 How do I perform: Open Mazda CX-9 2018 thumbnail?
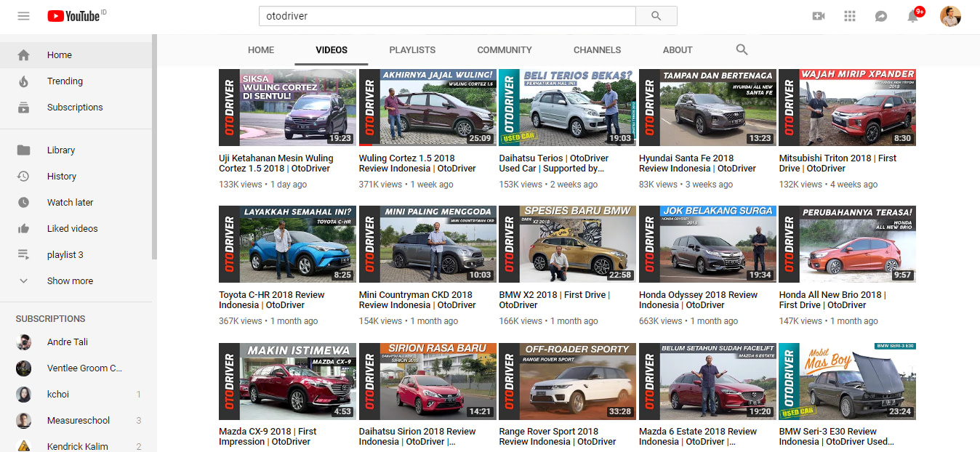[287, 381]
